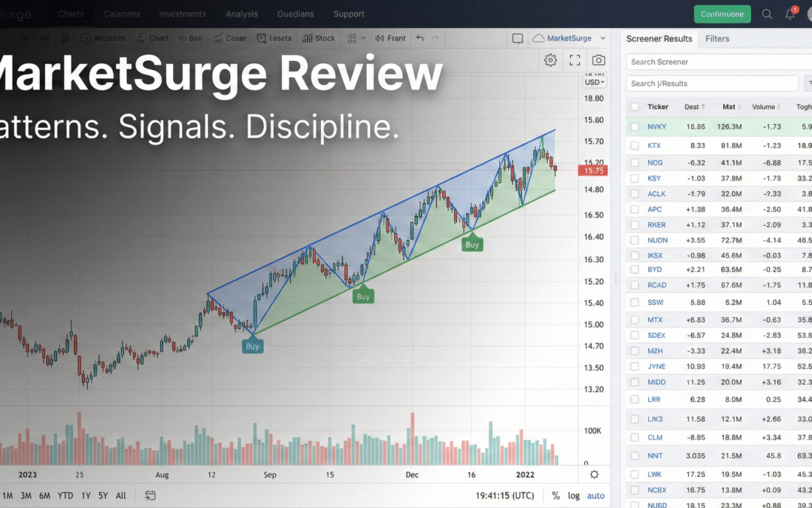Toggle percent scale mode

point(556,495)
